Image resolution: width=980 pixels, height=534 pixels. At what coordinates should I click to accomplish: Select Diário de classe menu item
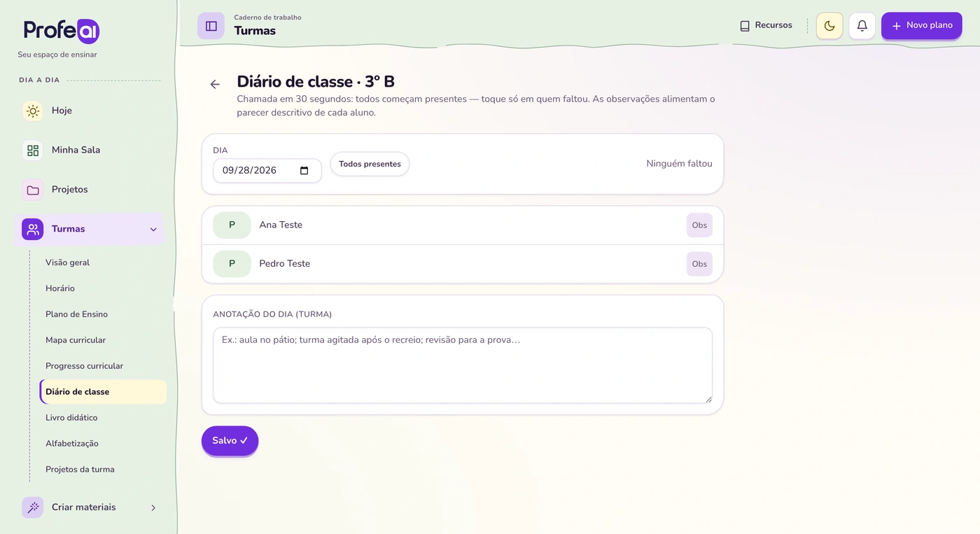pyautogui.click(x=103, y=392)
